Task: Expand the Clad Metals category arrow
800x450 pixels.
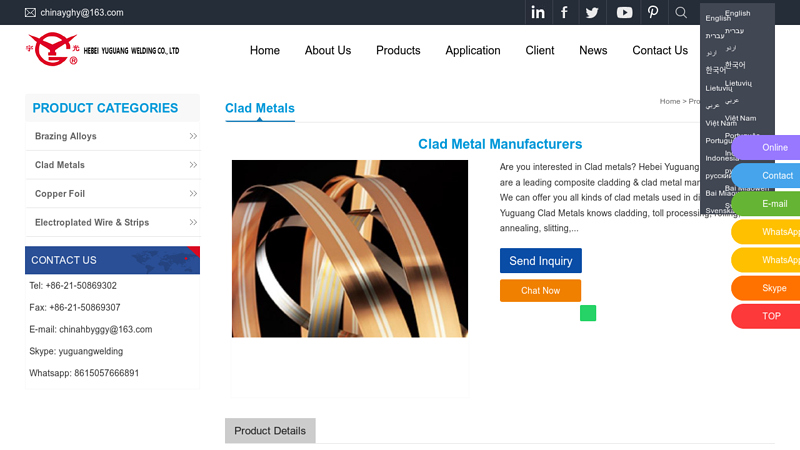Action: point(193,165)
